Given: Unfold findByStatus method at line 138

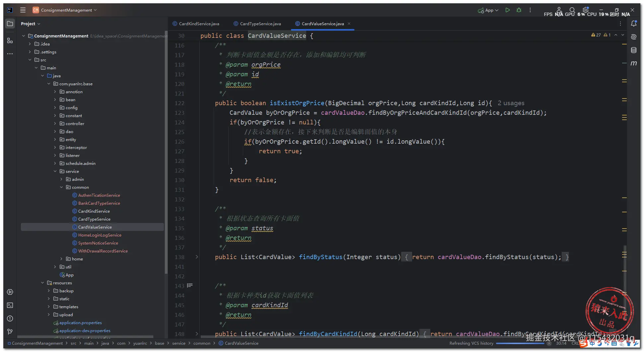Looking at the screenshot, I should click(197, 257).
